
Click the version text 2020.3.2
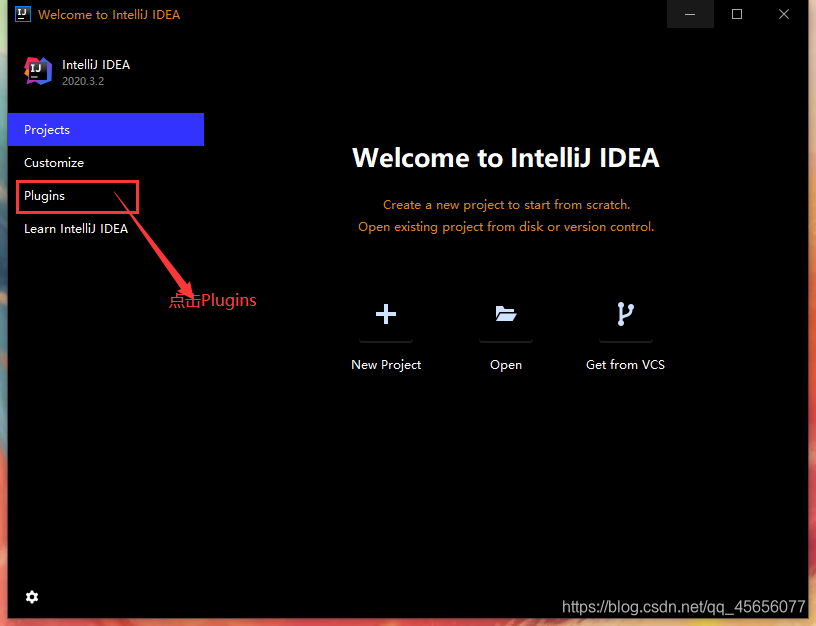pyautogui.click(x=83, y=81)
